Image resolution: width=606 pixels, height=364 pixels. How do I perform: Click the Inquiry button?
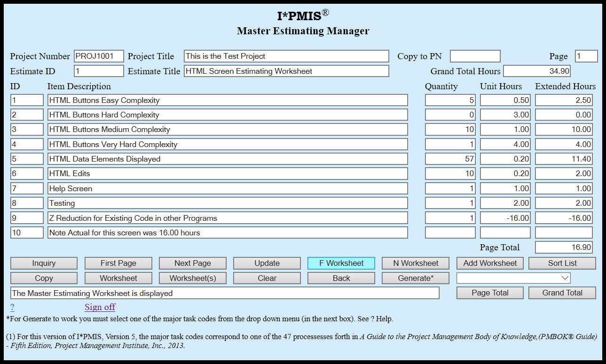[x=43, y=263]
